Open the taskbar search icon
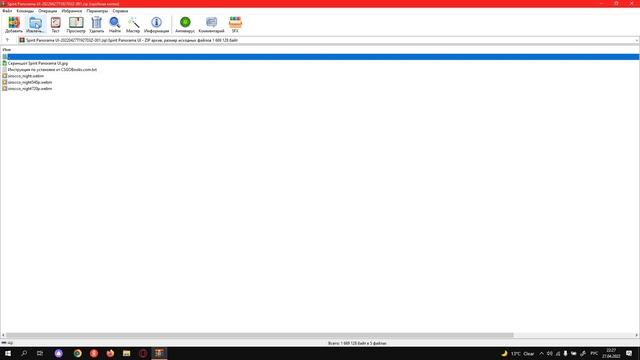Image resolution: width=640 pixels, height=360 pixels. [x=24, y=353]
